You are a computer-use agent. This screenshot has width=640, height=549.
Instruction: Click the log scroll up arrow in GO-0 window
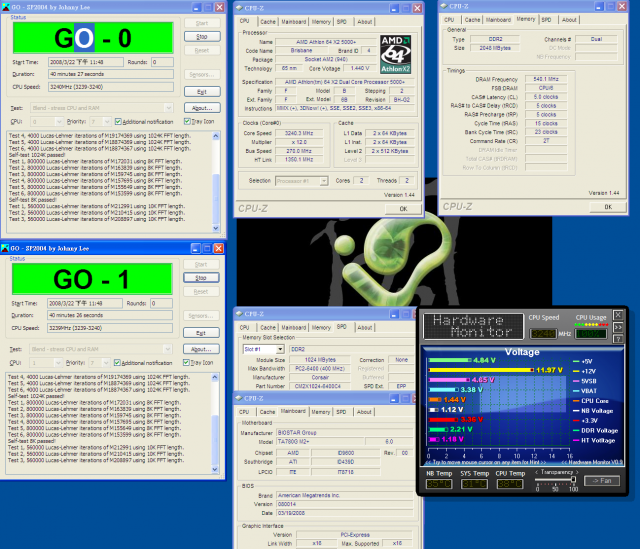(x=216, y=136)
